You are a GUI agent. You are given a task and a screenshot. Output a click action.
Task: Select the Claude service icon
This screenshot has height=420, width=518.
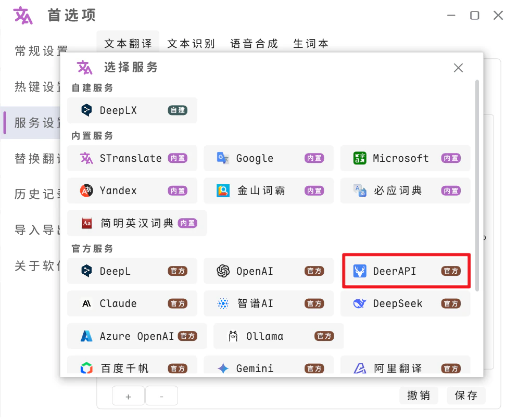86,303
